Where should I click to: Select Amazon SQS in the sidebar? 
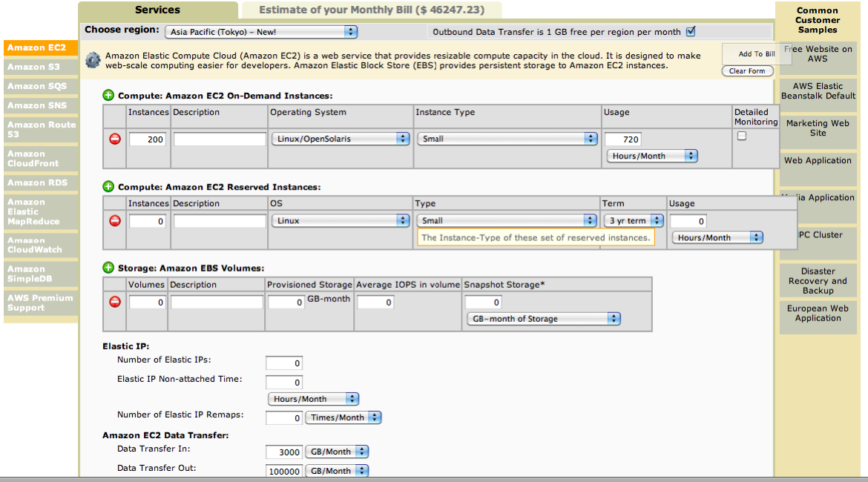[x=41, y=86]
